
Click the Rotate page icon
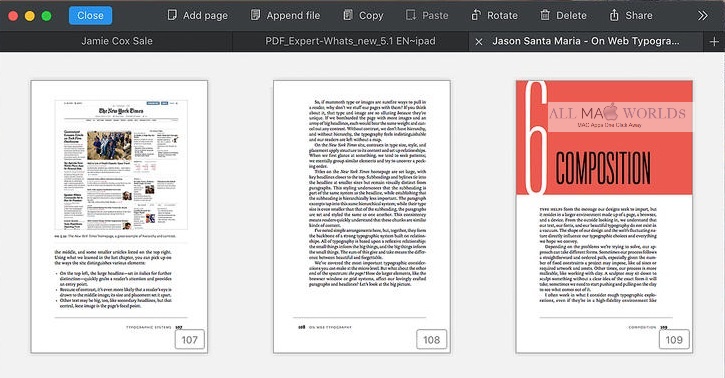(476, 15)
